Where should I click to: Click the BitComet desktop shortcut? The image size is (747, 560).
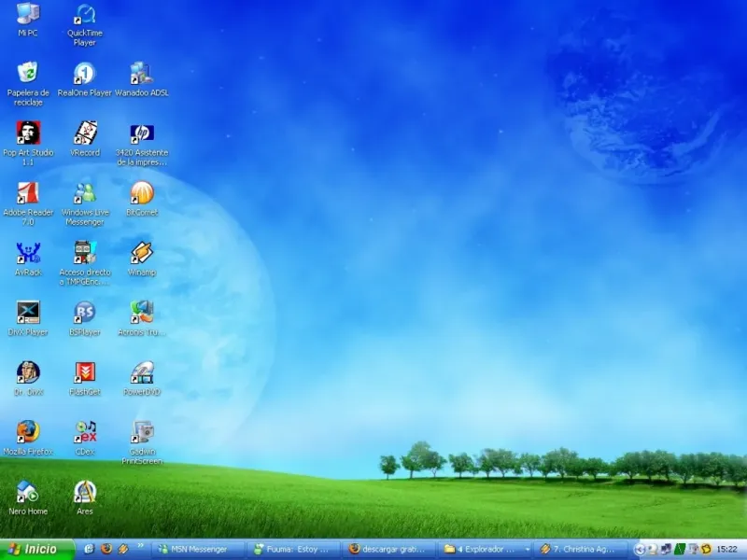tap(142, 199)
